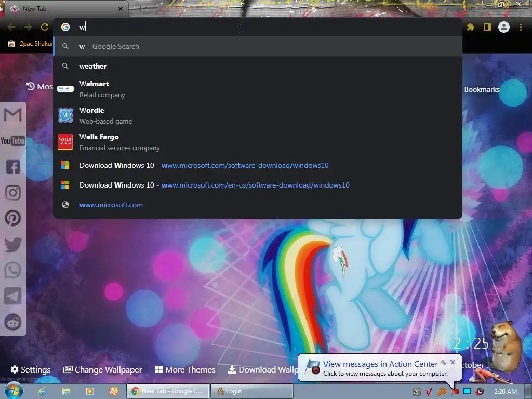The width and height of the screenshot is (532, 399).
Task: Click 'View messages in Action Center' balloon
Action: [x=380, y=364]
